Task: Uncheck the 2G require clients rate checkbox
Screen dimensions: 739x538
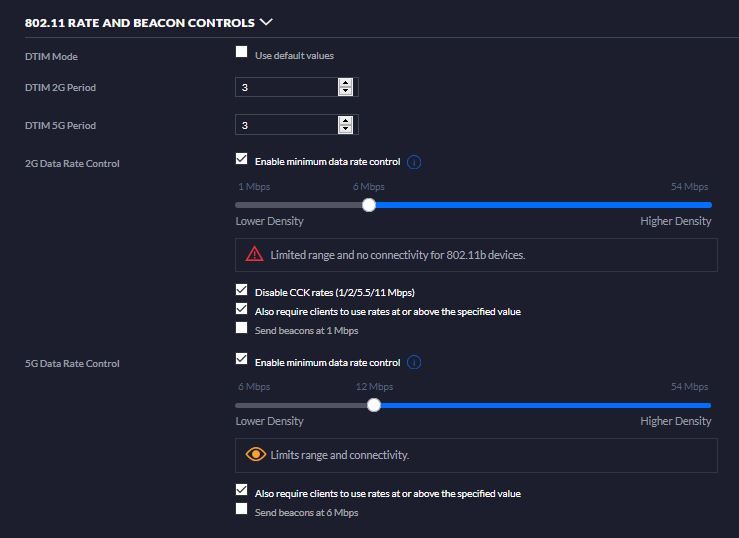Action: pos(241,309)
